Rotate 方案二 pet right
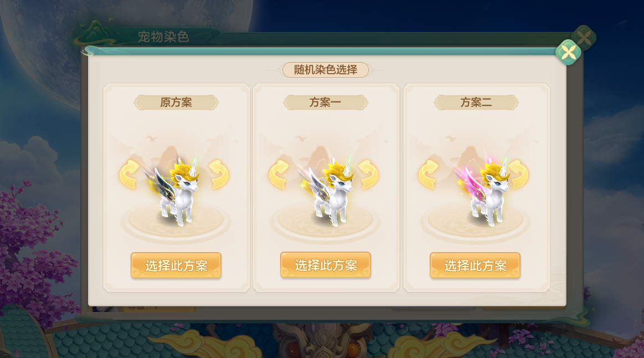This screenshot has width=644, height=358. (x=518, y=175)
